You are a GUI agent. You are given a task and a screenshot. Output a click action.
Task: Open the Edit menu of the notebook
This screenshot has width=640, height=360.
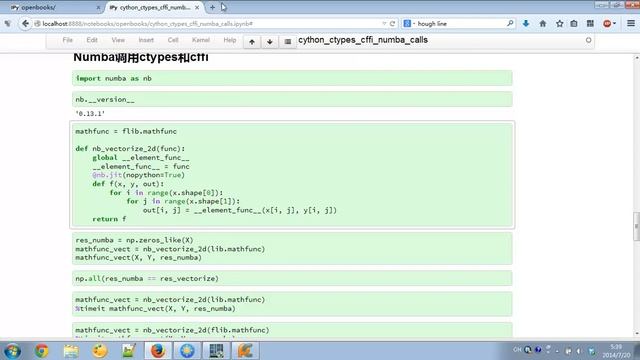(x=92, y=40)
